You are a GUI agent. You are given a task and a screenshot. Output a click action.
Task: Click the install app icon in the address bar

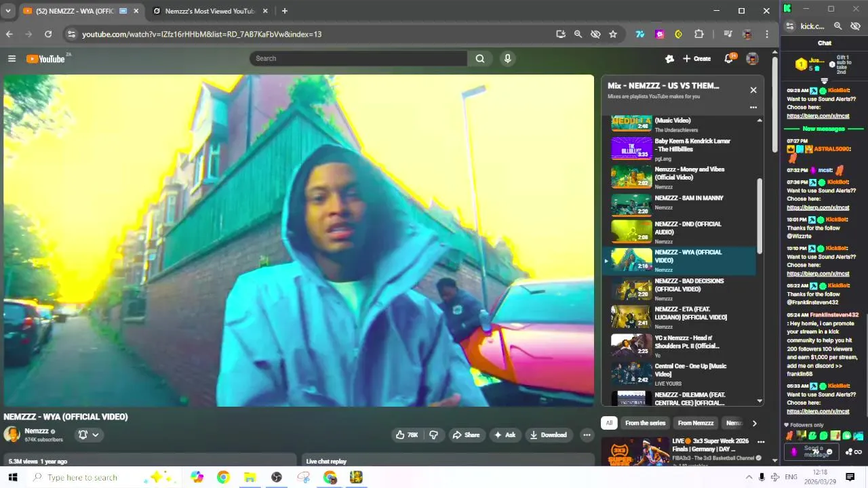click(560, 34)
